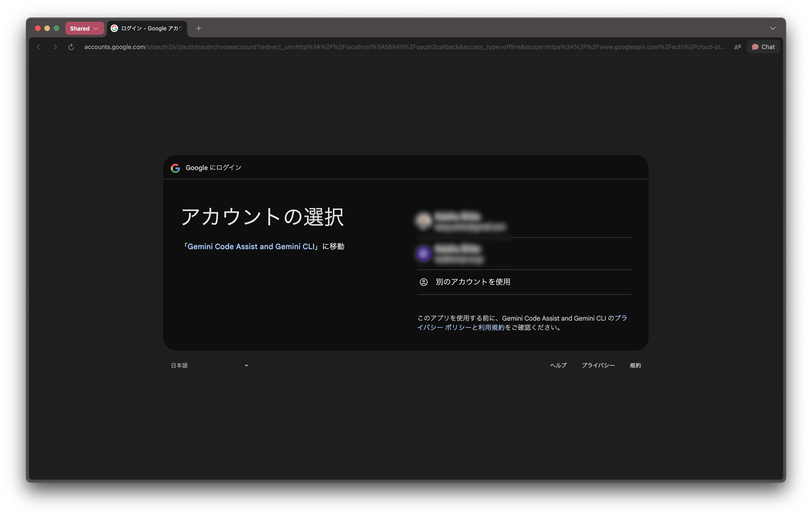Reload the page with refresh icon
This screenshot has height=517, width=812.
click(x=71, y=47)
